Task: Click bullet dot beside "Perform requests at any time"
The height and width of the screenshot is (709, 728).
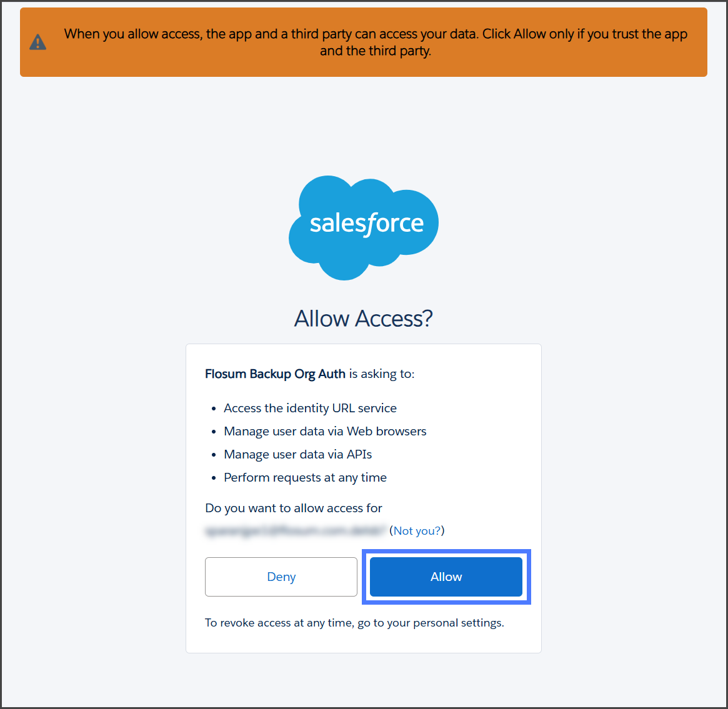Action: pyautogui.click(x=214, y=478)
